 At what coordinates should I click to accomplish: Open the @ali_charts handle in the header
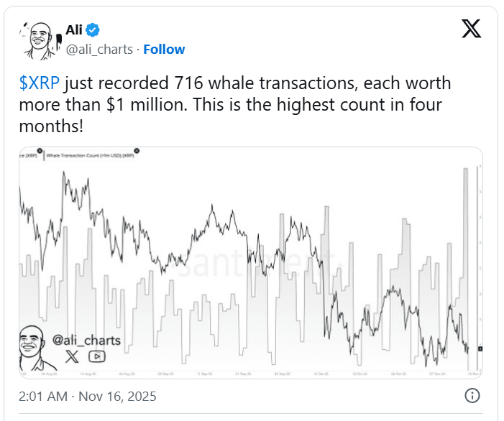click(99, 49)
